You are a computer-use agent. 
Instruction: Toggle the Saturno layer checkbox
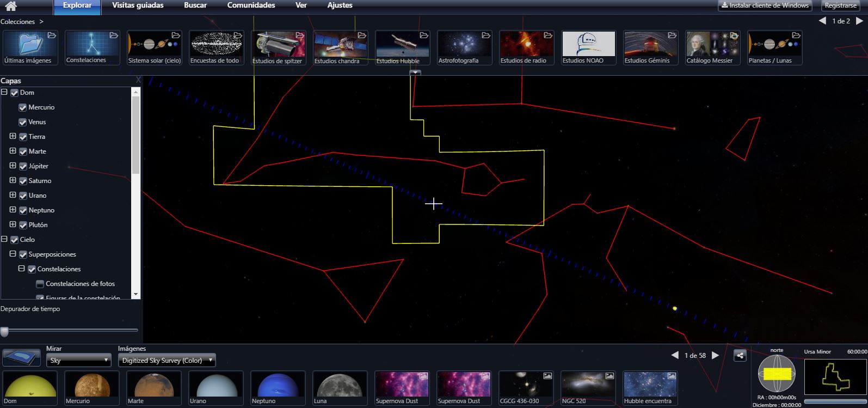pos(23,181)
